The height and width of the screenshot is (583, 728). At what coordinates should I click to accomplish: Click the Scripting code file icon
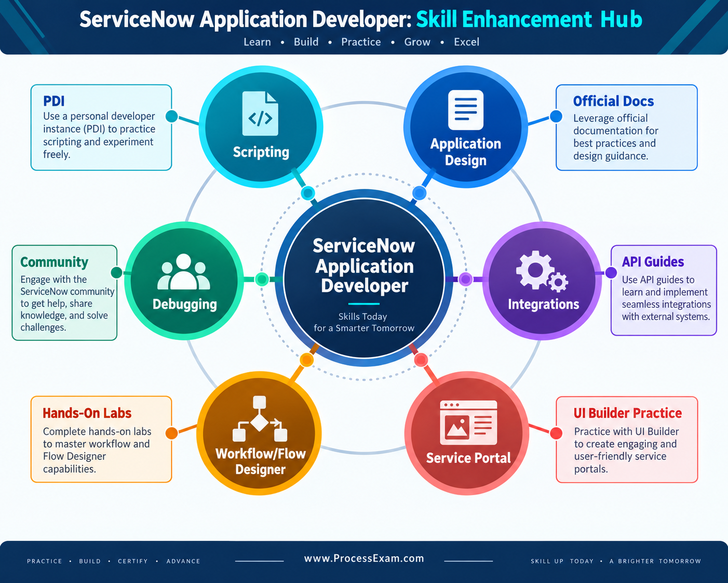pos(260,113)
